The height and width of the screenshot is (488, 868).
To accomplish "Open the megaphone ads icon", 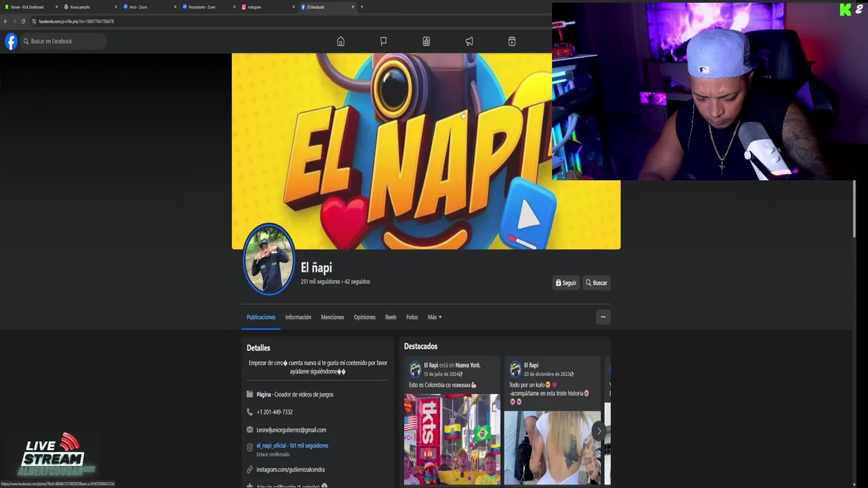I will click(x=469, y=41).
